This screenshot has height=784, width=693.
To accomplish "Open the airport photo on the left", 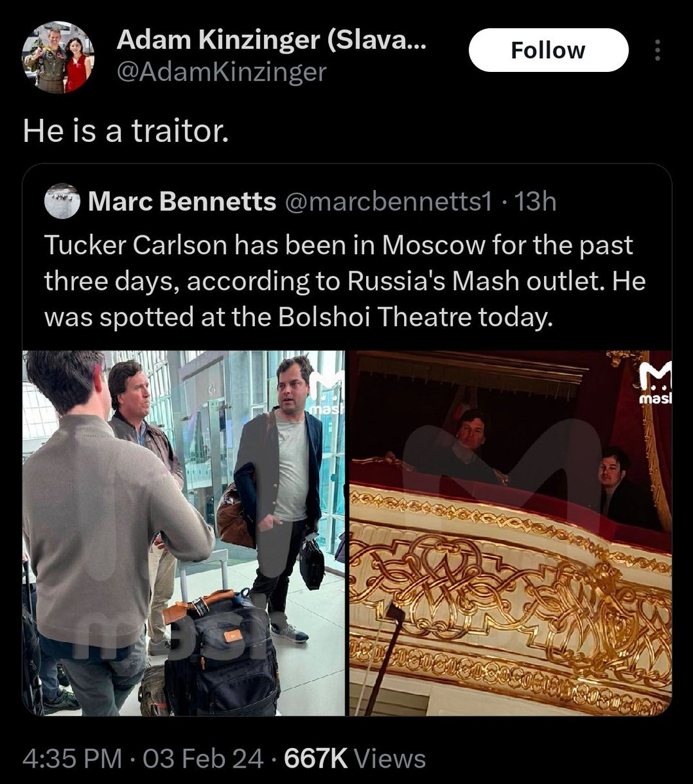I will click(183, 533).
